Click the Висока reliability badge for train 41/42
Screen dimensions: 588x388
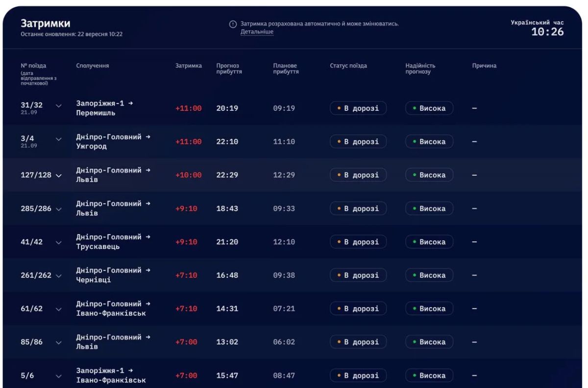pos(429,242)
